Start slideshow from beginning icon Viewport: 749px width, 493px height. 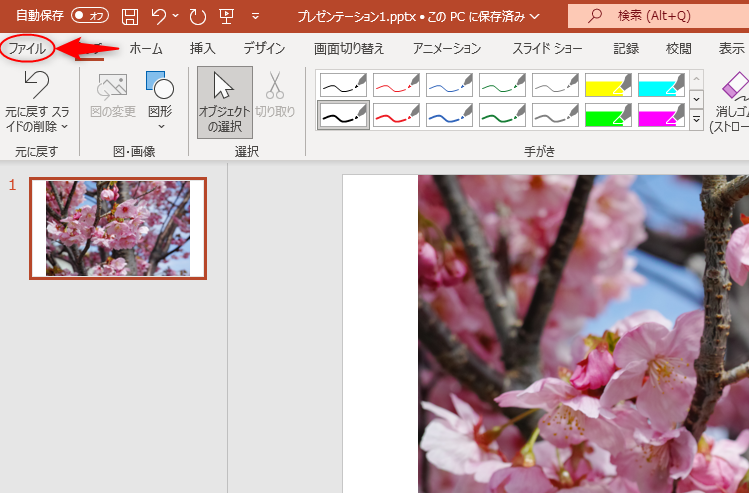[226, 16]
